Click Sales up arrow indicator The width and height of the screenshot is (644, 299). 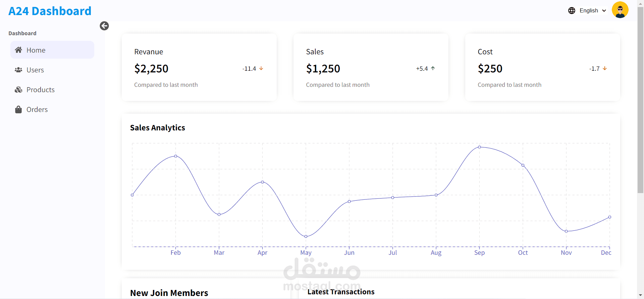433,68
